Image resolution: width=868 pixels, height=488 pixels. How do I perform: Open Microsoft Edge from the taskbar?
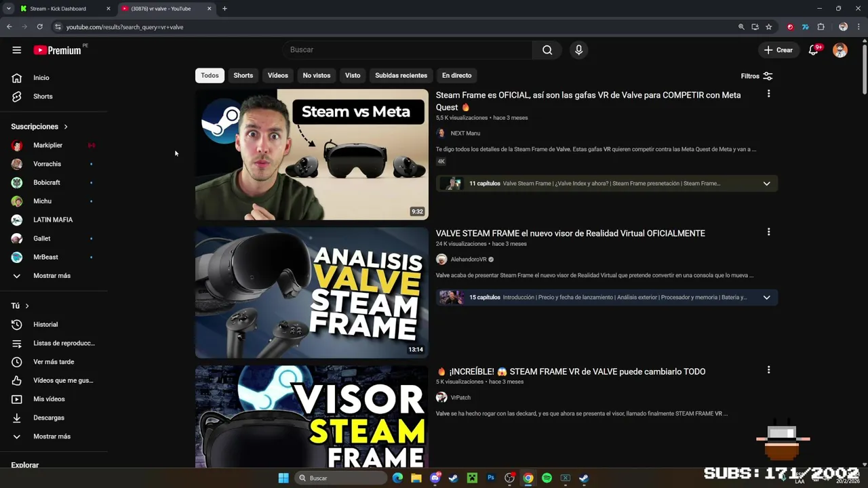click(x=397, y=478)
